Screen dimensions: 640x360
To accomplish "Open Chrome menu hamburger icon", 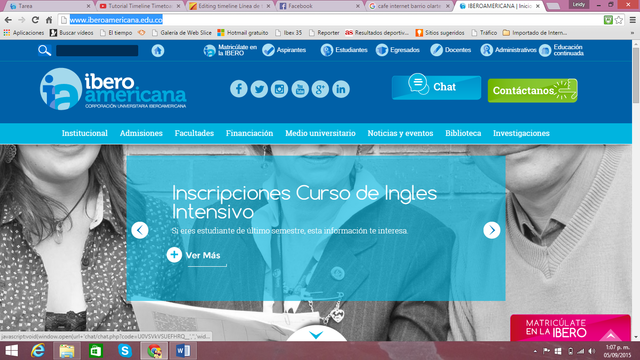I will (x=633, y=20).
